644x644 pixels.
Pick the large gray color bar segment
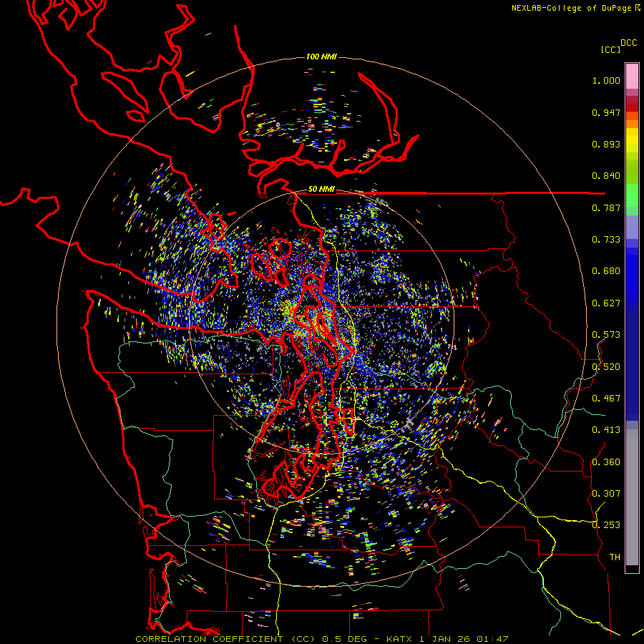[632, 497]
